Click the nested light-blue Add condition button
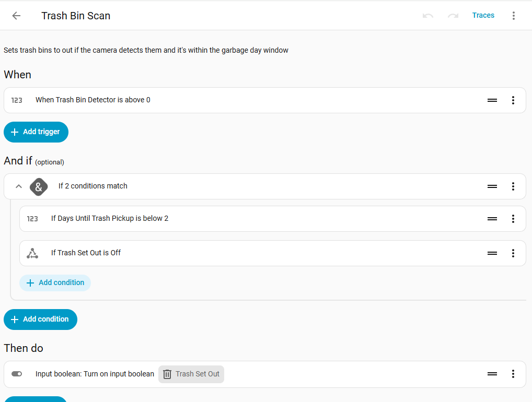This screenshot has height=402, width=532. click(55, 282)
